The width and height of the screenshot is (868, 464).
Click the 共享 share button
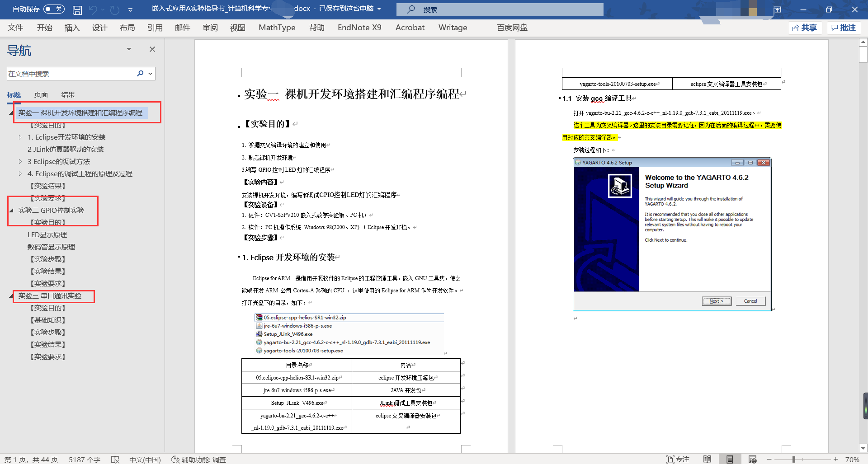click(805, 28)
